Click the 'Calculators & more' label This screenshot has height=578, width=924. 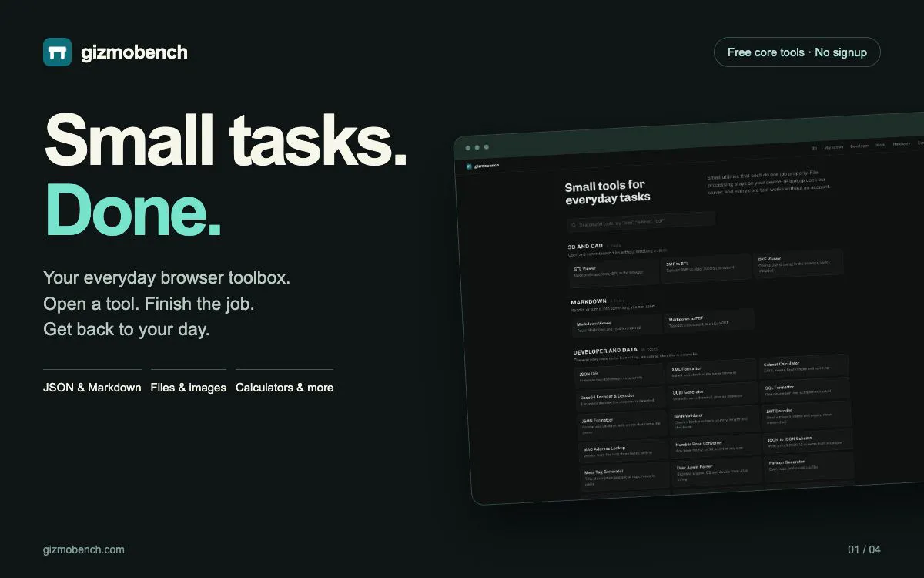285,388
